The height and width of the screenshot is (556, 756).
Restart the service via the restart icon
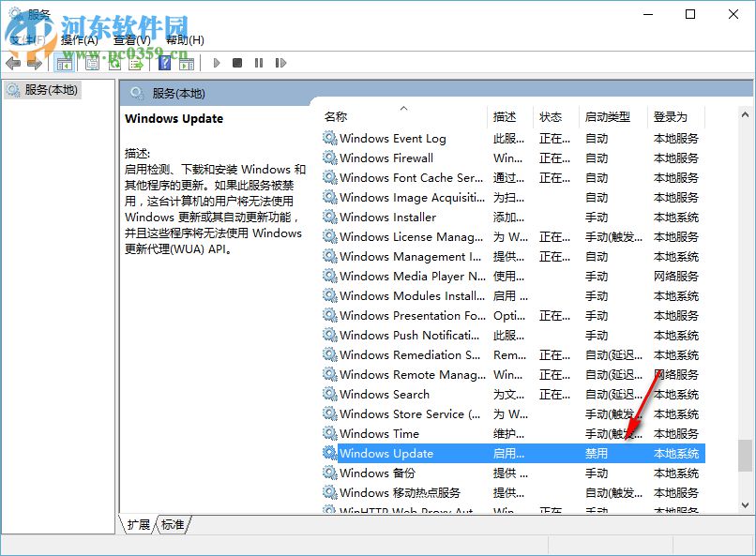coord(282,62)
